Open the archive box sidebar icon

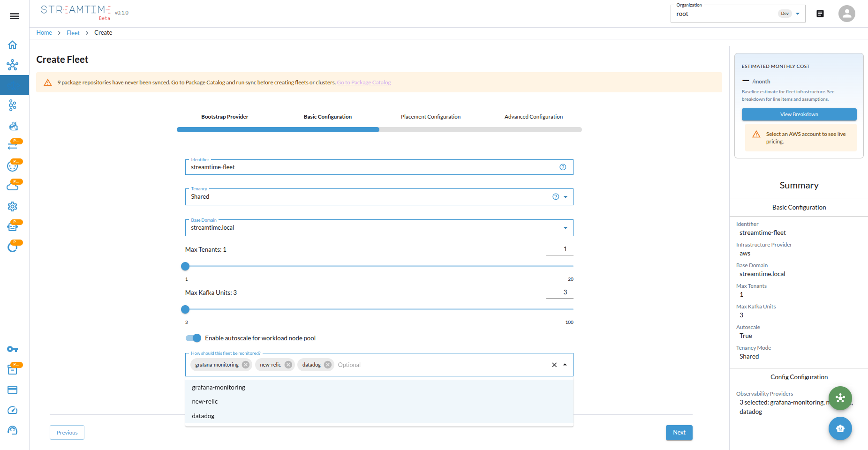pos(13,370)
